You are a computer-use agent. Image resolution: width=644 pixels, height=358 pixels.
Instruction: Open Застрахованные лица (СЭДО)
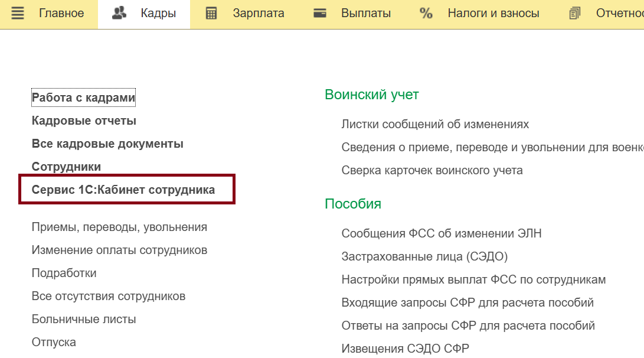[424, 256]
